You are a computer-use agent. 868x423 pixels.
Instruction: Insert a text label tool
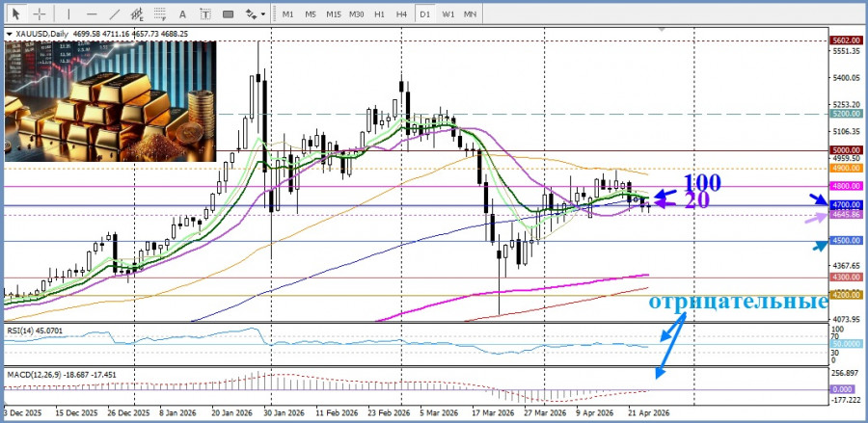(207, 14)
